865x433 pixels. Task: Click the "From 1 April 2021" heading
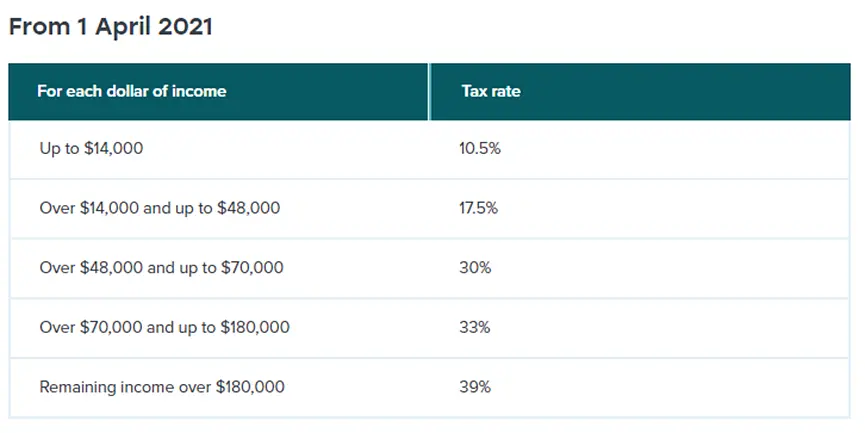coord(111,27)
